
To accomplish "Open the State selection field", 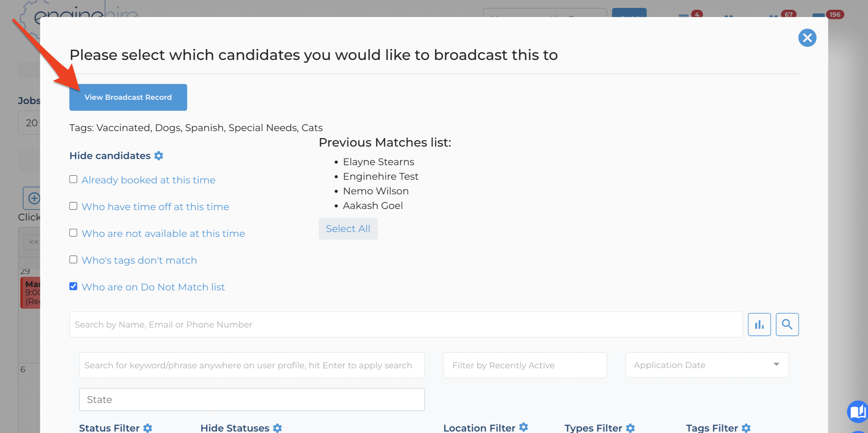I will pos(251,399).
